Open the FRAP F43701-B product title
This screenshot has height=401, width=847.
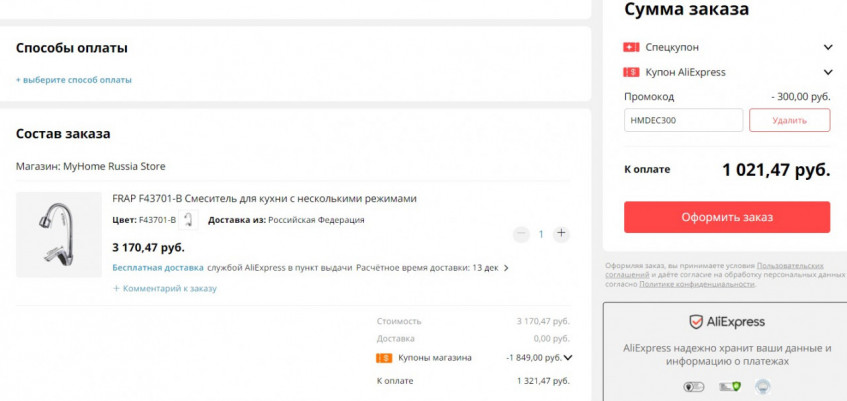[x=264, y=199]
